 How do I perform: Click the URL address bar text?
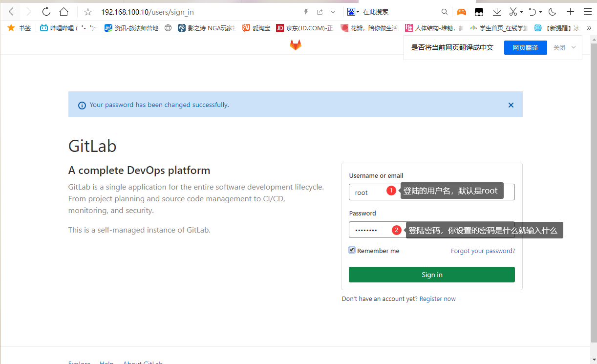pyautogui.click(x=148, y=12)
